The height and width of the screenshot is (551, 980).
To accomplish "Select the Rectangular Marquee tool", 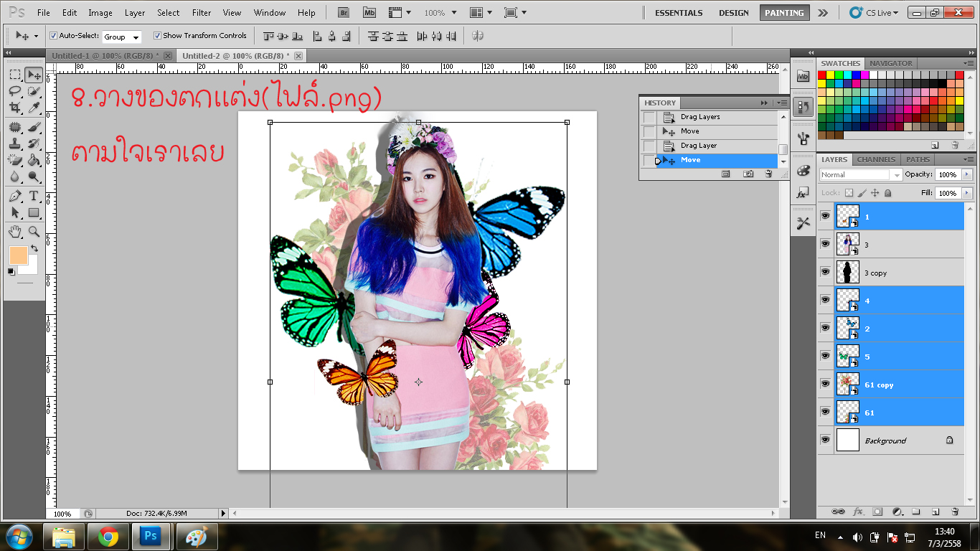I will tap(15, 75).
